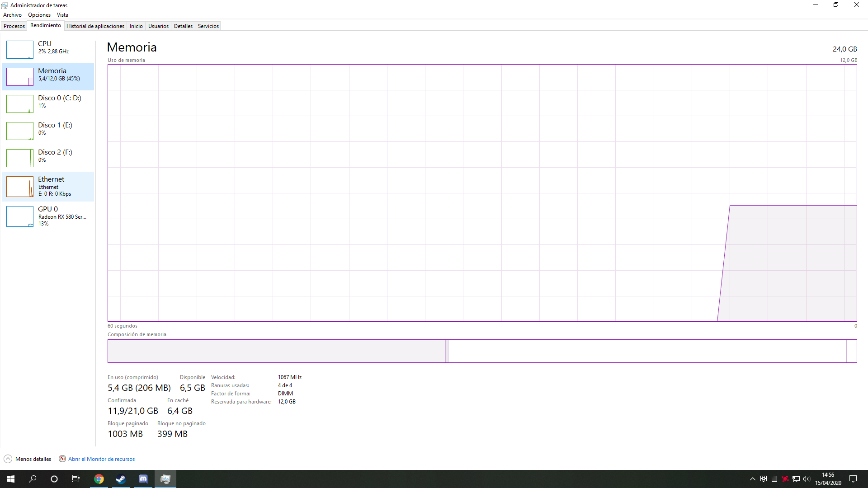Open the Archivo menu
The height and width of the screenshot is (488, 868).
click(12, 15)
